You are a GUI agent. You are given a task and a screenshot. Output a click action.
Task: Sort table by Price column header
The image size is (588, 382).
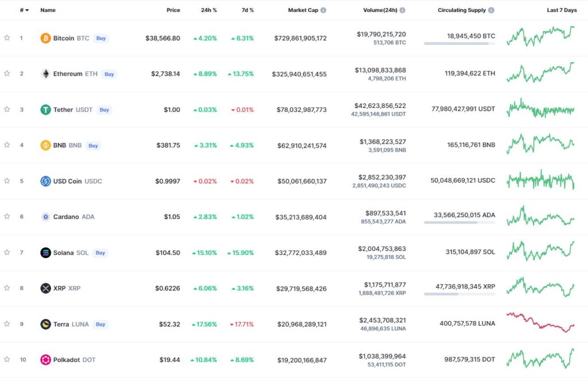click(x=173, y=10)
